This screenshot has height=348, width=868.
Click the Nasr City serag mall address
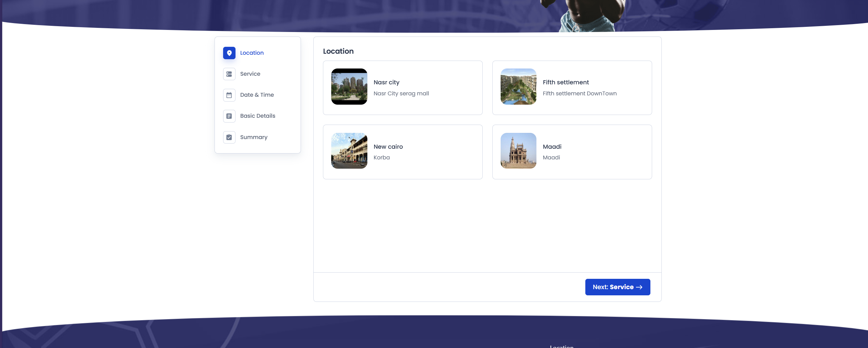coord(401,94)
